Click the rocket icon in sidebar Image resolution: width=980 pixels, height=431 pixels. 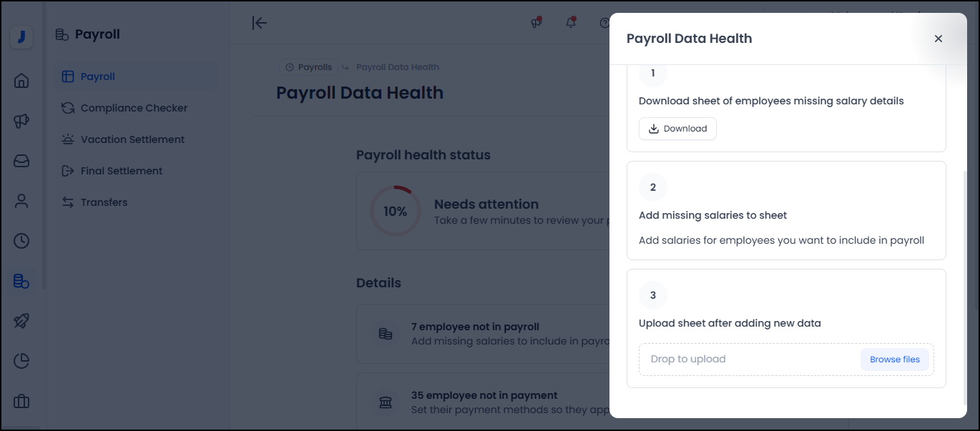tap(21, 321)
